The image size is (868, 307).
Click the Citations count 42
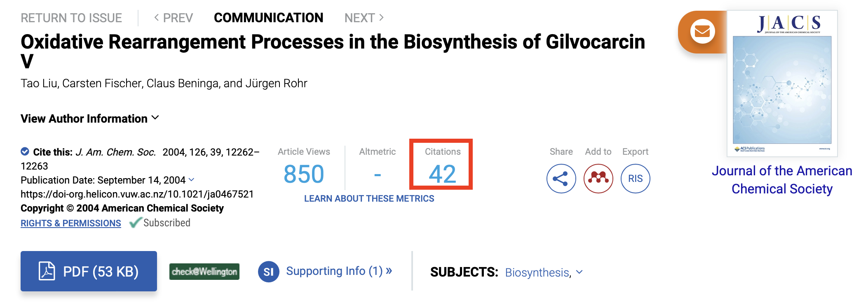pos(442,174)
